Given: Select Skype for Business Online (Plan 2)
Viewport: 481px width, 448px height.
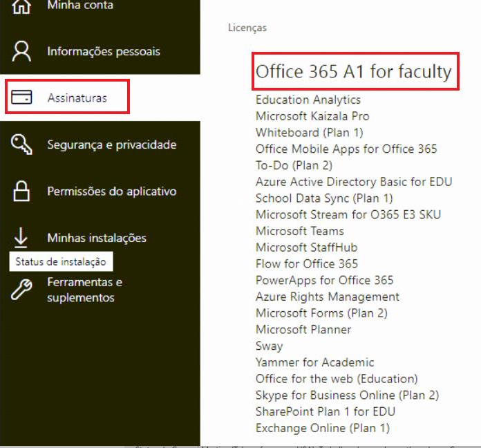Looking at the screenshot, I should [348, 395].
